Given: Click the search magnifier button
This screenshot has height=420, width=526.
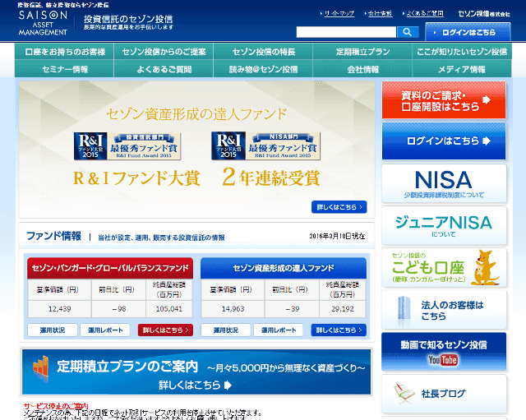Looking at the screenshot, I should pos(408,32).
